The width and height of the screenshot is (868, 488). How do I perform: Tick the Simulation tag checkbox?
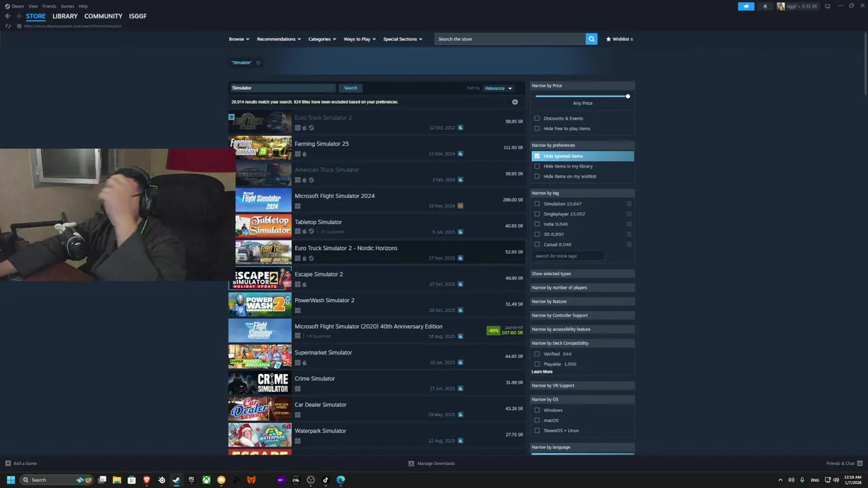click(537, 204)
